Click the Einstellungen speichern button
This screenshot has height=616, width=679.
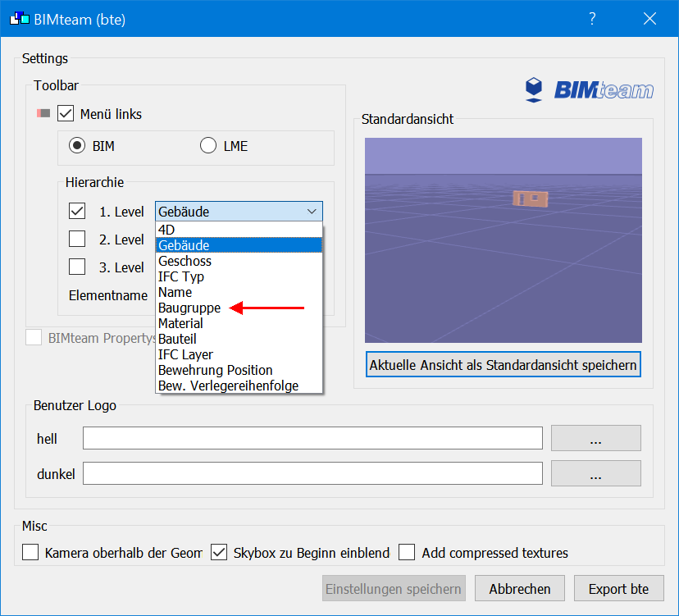click(394, 588)
